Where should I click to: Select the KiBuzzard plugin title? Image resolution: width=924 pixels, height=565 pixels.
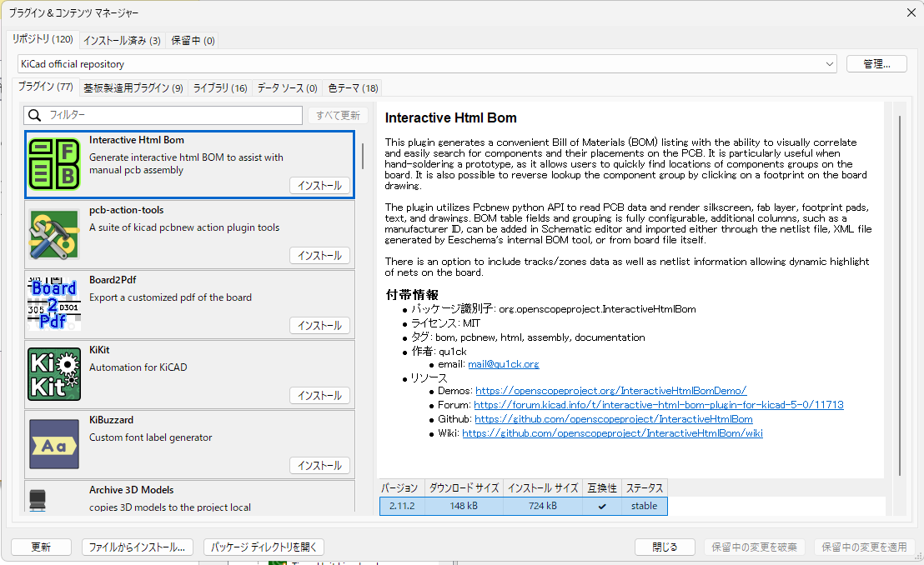pyautogui.click(x=112, y=420)
